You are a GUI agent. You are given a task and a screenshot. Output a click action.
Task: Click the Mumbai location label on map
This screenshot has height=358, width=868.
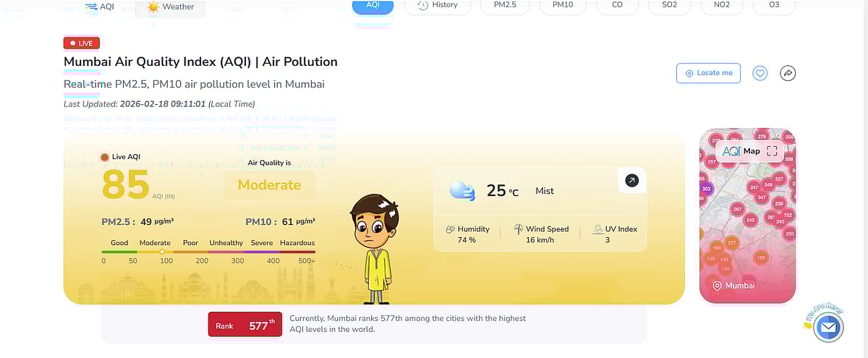(x=733, y=286)
